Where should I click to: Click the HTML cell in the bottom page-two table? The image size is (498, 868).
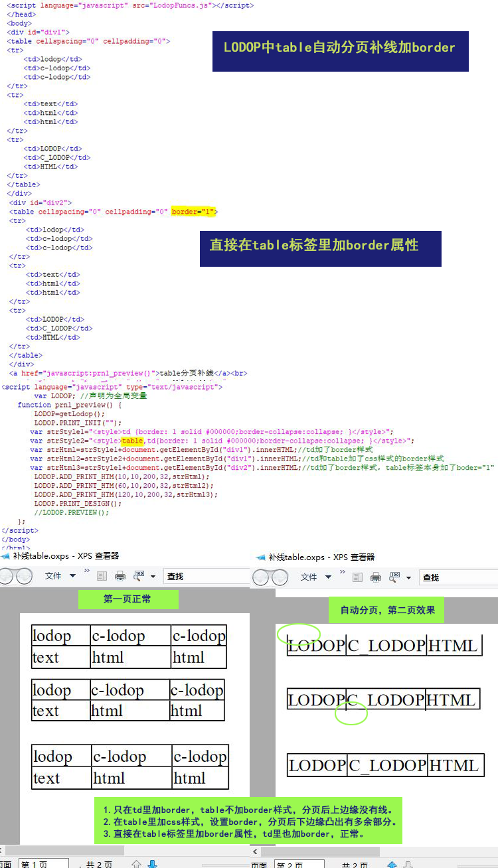point(454,765)
